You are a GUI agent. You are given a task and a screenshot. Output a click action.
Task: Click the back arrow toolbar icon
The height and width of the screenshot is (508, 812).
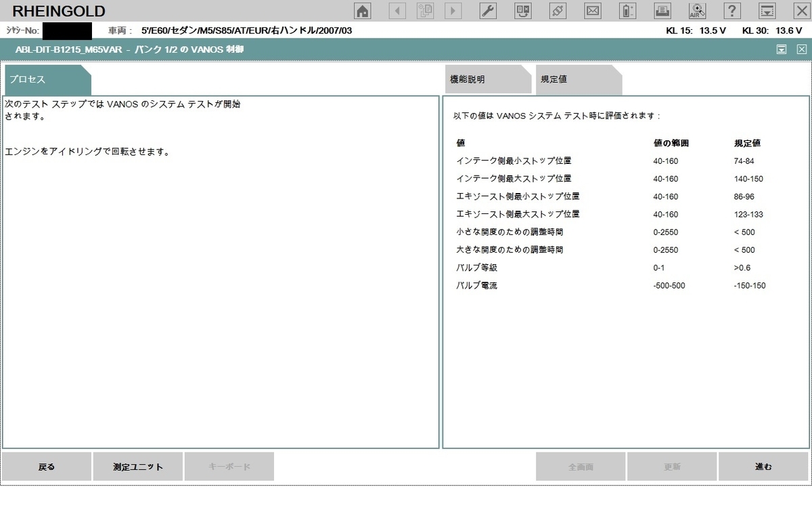(397, 10)
